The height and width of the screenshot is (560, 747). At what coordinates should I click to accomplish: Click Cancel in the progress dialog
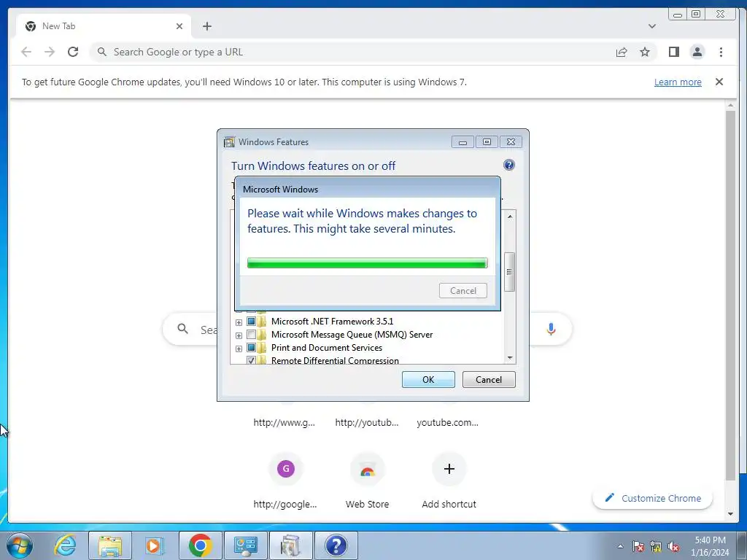pyautogui.click(x=463, y=290)
